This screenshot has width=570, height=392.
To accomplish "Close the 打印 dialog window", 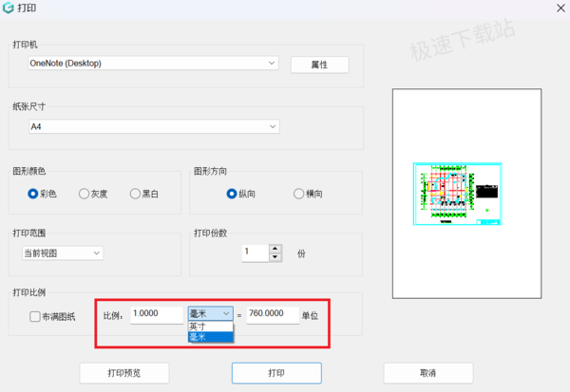I will [560, 8].
